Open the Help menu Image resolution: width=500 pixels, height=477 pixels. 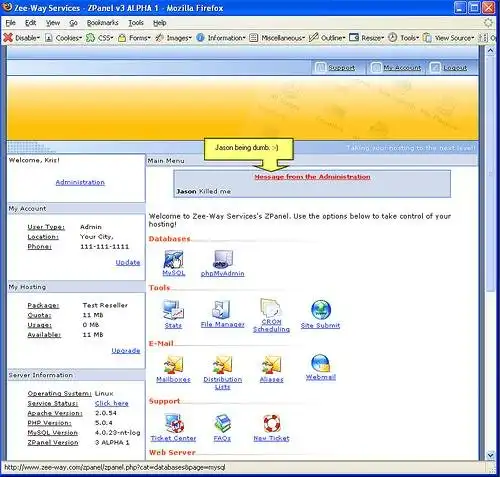[x=160, y=23]
